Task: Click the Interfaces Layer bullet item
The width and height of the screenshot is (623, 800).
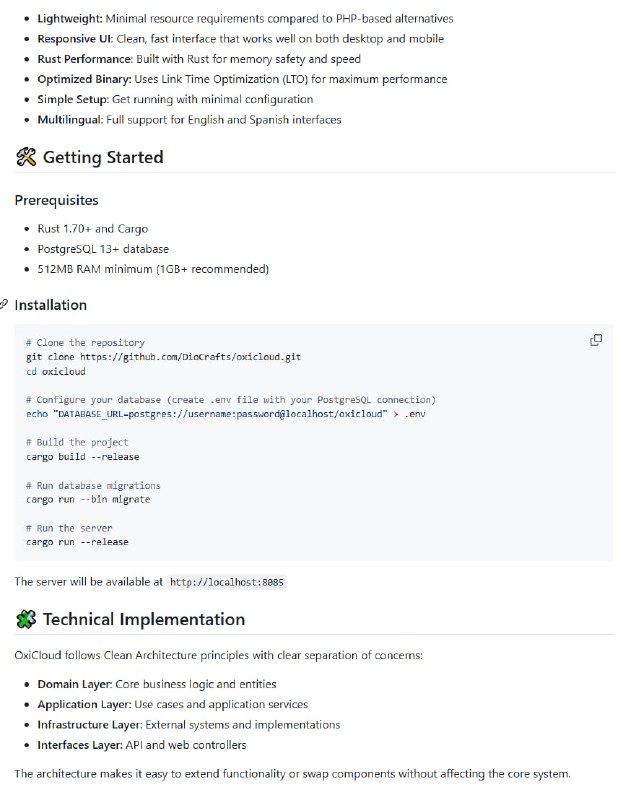Action: coord(141,745)
